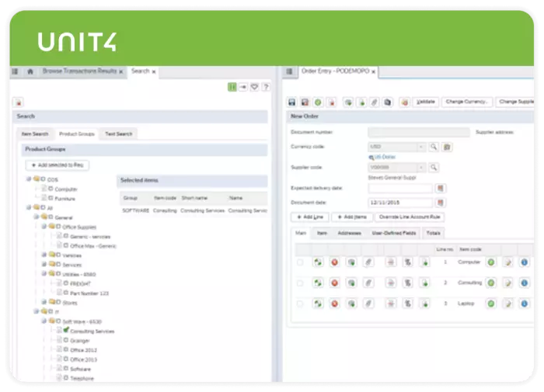Click the Document date field
The width and height of the screenshot is (544, 392).
point(400,203)
